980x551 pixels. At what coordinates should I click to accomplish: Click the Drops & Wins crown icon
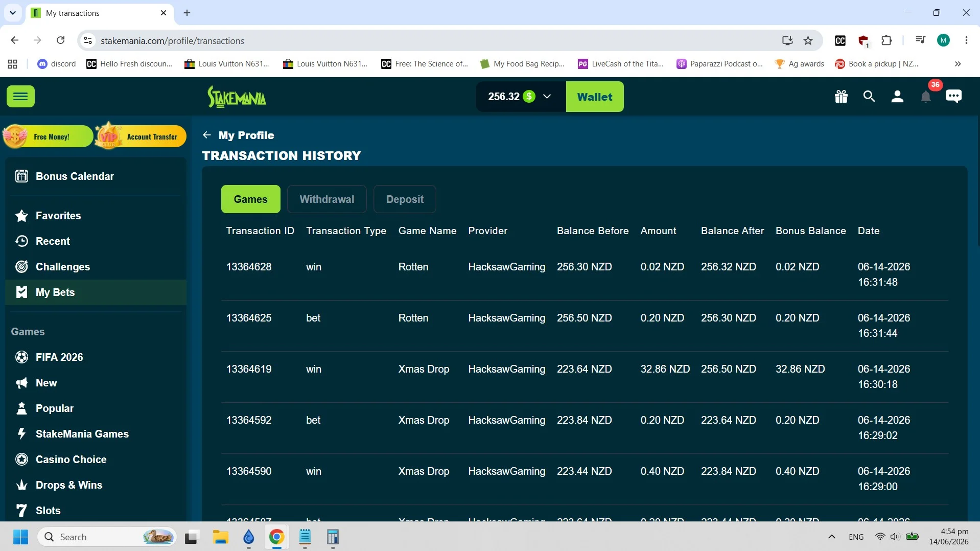click(x=21, y=485)
